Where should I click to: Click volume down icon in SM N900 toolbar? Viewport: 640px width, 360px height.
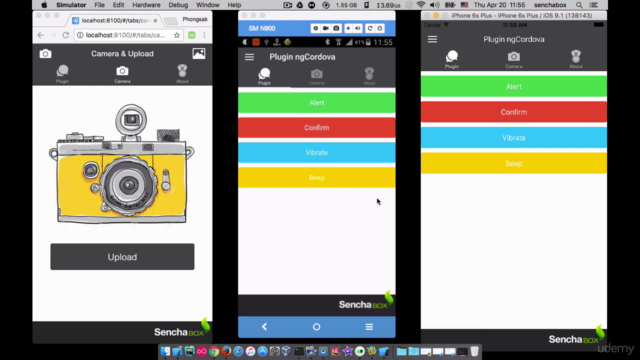348,28
